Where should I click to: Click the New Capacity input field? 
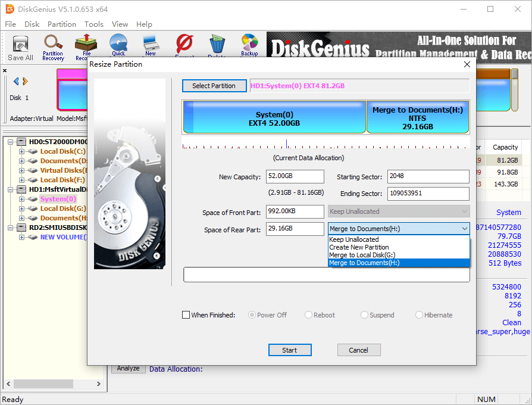point(295,177)
